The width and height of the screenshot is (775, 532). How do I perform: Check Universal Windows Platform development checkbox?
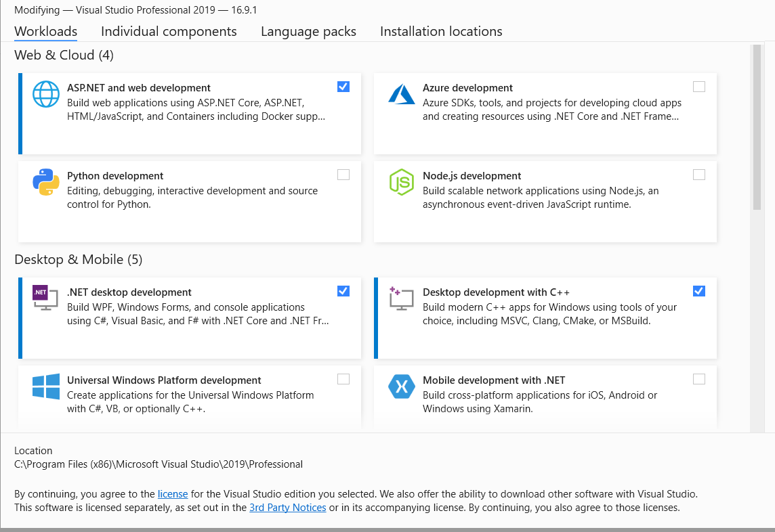click(343, 379)
